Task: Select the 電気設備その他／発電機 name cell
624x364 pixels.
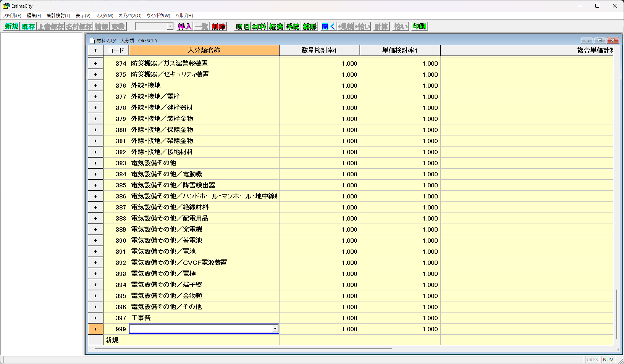Action: tap(204, 230)
